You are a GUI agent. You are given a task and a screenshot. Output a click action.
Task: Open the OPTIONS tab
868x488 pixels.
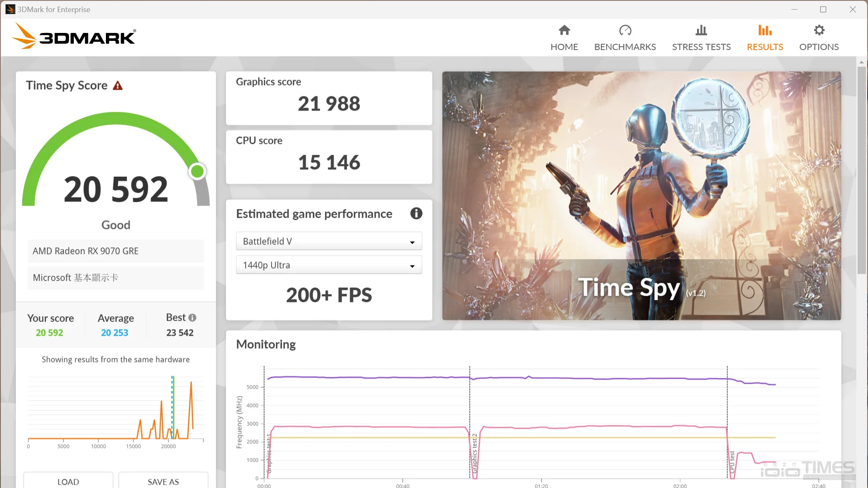point(819,38)
